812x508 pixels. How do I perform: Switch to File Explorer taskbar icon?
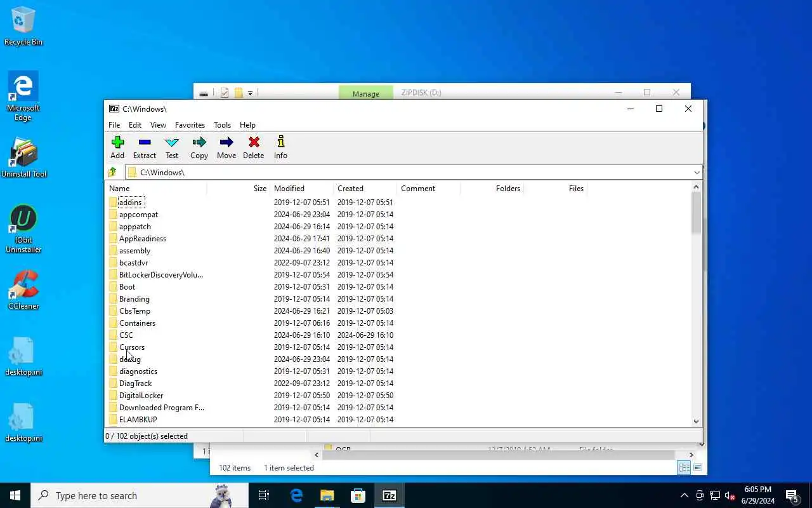pyautogui.click(x=327, y=495)
